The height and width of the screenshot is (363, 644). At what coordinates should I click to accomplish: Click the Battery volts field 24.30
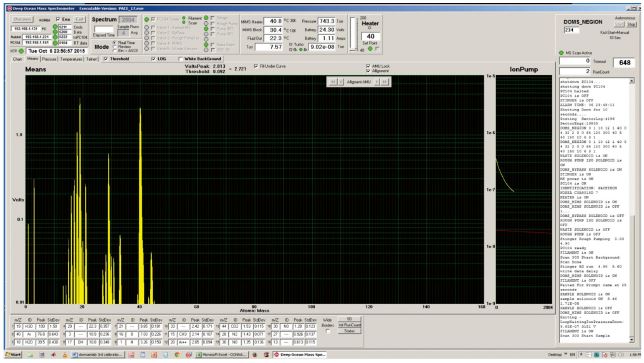tap(327, 30)
